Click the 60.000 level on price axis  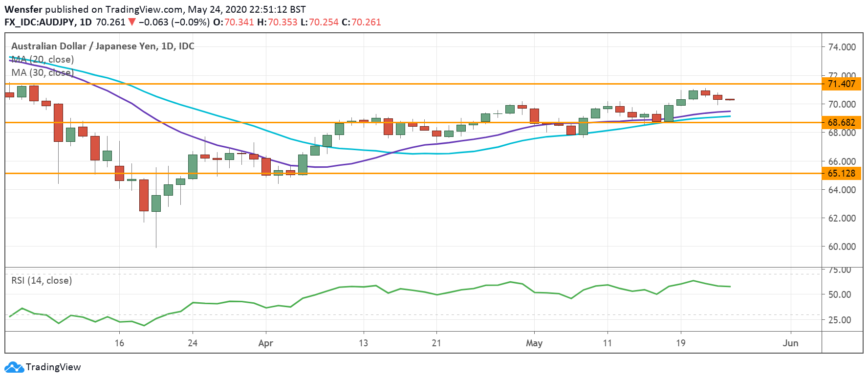click(842, 247)
